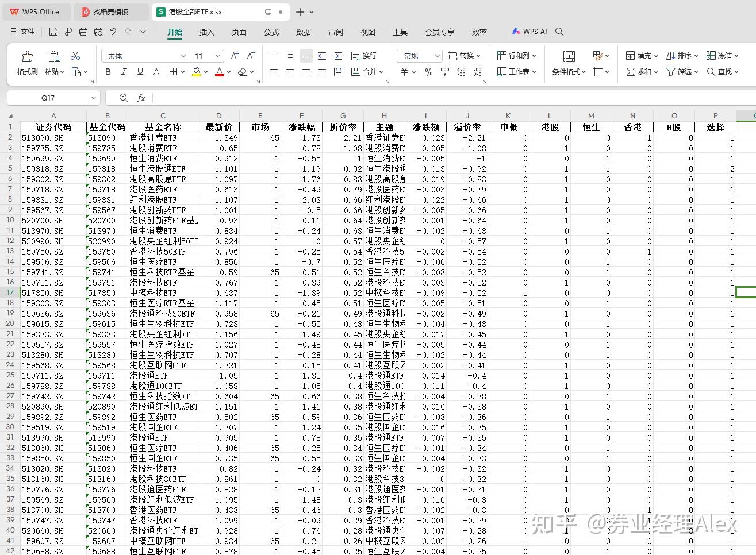Click the 合并 (Merge Cells) icon
The height and width of the screenshot is (555, 756).
(366, 72)
